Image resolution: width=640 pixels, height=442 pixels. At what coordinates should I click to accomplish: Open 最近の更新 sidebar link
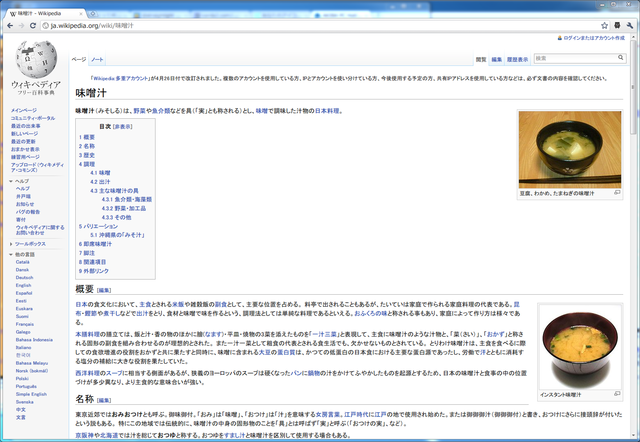point(23,141)
